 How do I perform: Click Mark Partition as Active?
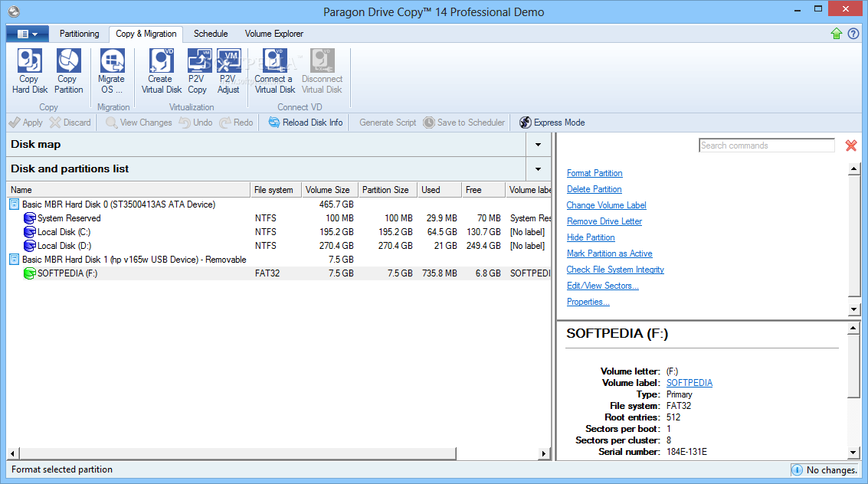tap(610, 253)
